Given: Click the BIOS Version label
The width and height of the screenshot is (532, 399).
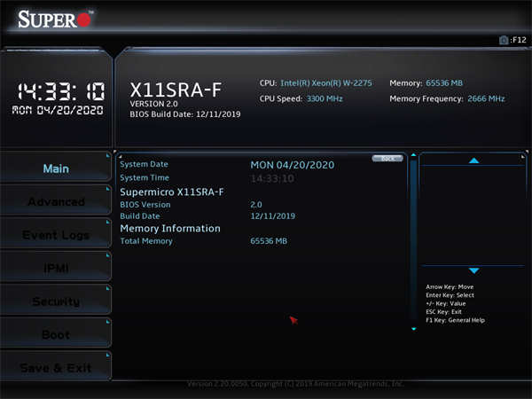Looking at the screenshot, I should click(x=145, y=205).
